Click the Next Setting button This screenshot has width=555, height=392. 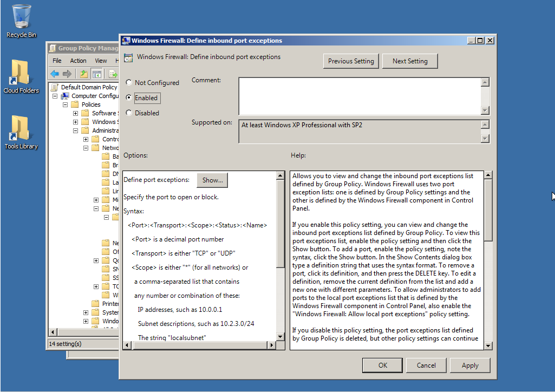pos(410,61)
